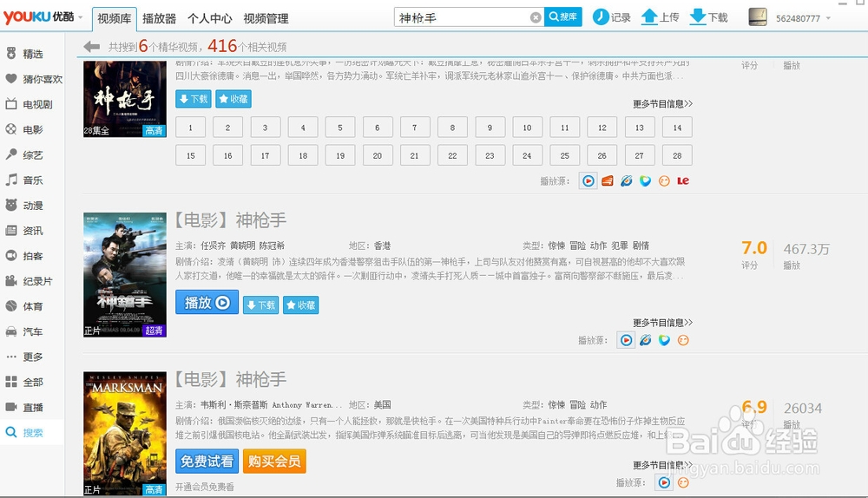
Task: Click the user avatar picture
Action: click(758, 17)
